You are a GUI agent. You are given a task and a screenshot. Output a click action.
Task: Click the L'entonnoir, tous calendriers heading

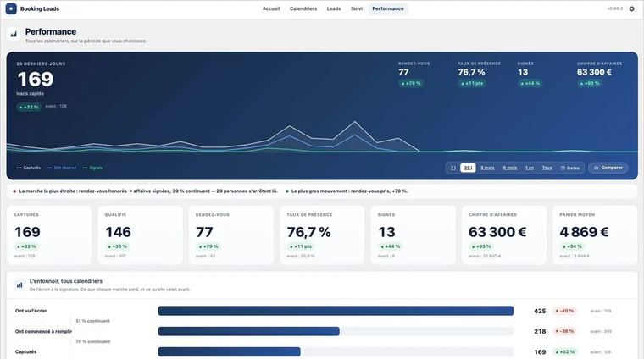pyautogui.click(x=66, y=281)
